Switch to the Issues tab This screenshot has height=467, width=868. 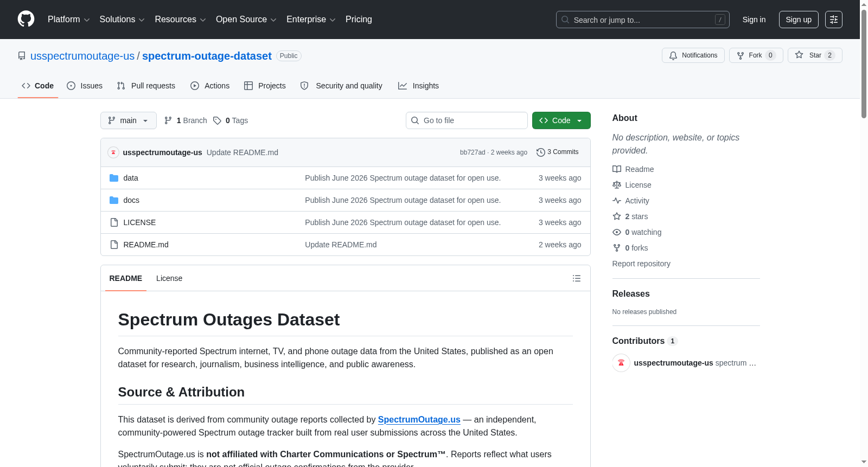[85, 86]
